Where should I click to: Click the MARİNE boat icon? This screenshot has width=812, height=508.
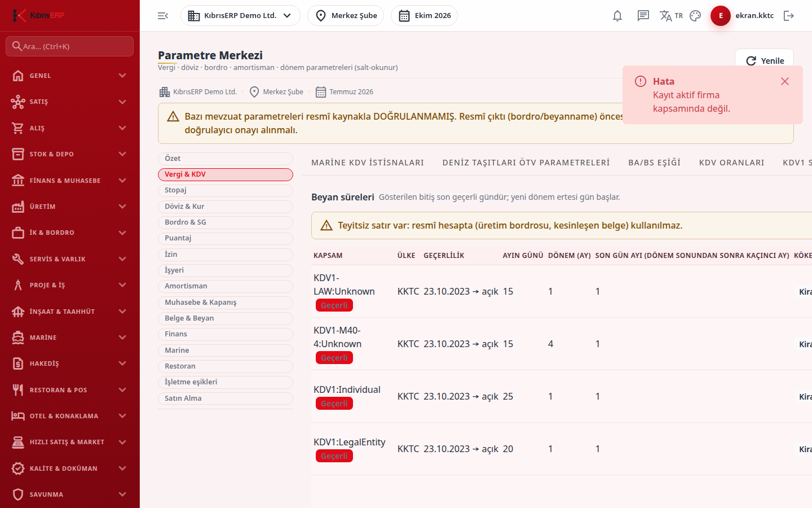point(18,338)
